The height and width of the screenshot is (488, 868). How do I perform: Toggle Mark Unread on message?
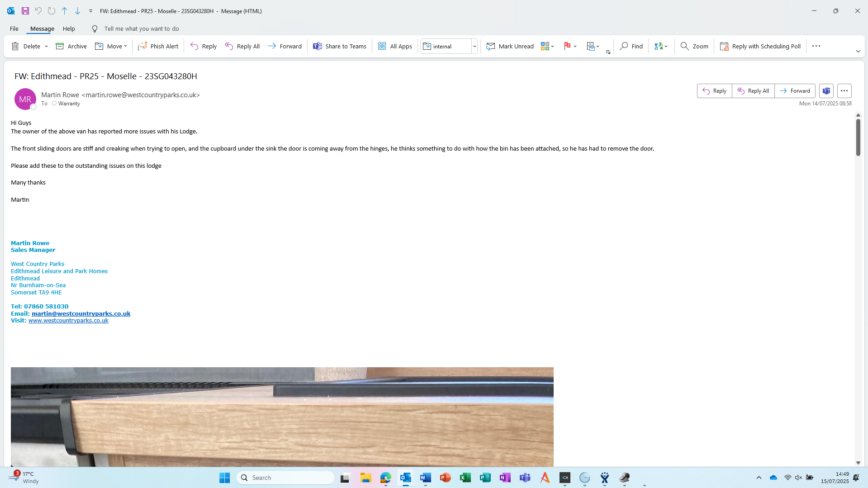(510, 46)
